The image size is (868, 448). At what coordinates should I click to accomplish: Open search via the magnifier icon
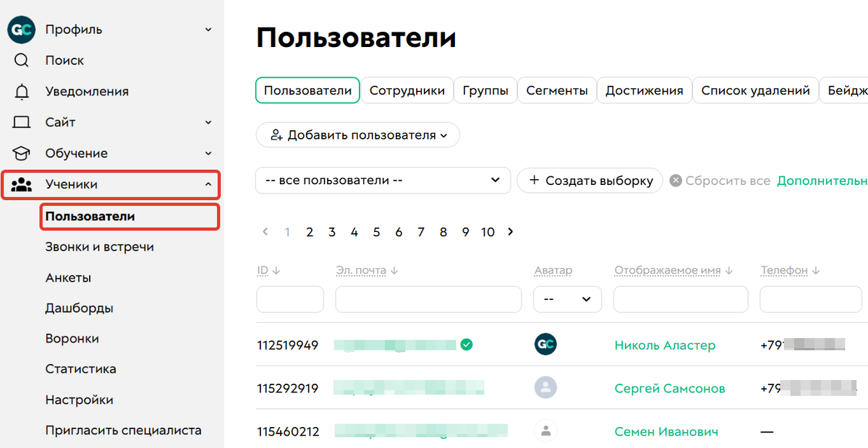click(x=20, y=60)
